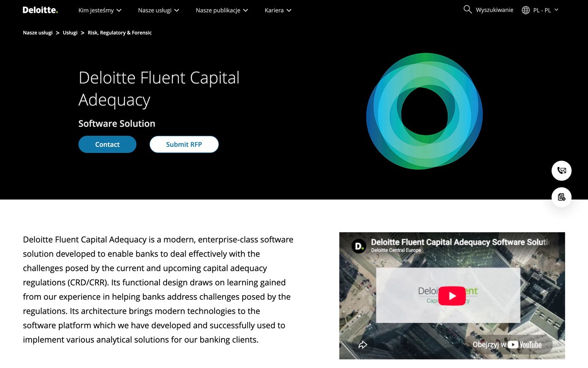Click the 'Deloitte Central Europe' channel name

click(396, 250)
